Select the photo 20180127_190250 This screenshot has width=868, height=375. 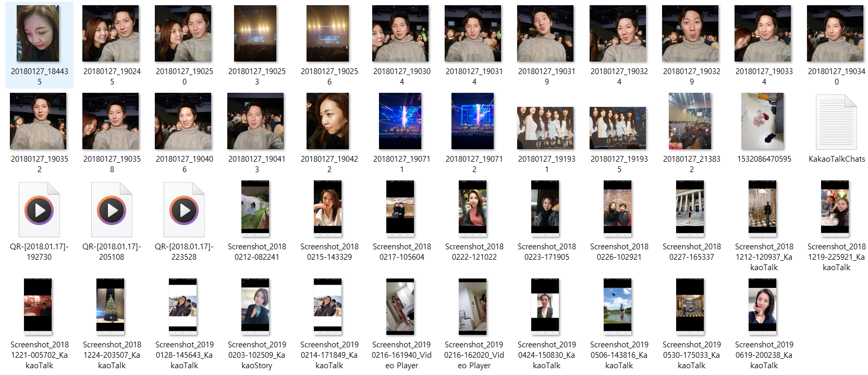click(183, 33)
